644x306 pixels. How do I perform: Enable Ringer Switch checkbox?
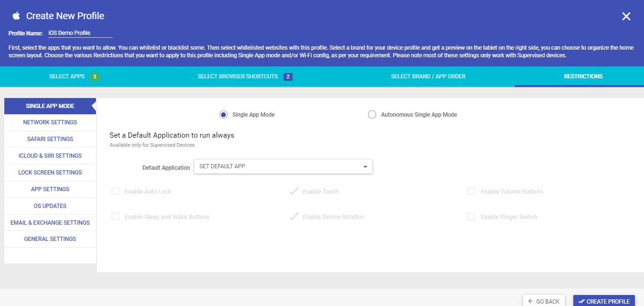[471, 217]
